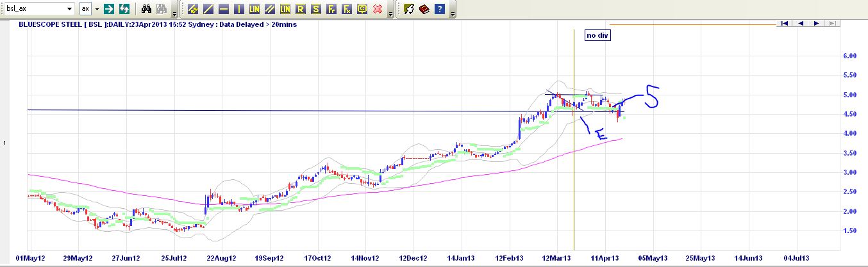Viewport: 868px width, 267px height.
Task: Click the 'no div' annotation label
Action: coord(597,35)
